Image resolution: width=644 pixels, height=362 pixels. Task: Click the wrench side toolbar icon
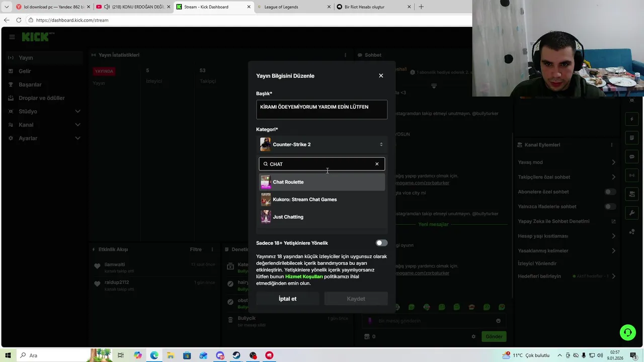pos(632,213)
